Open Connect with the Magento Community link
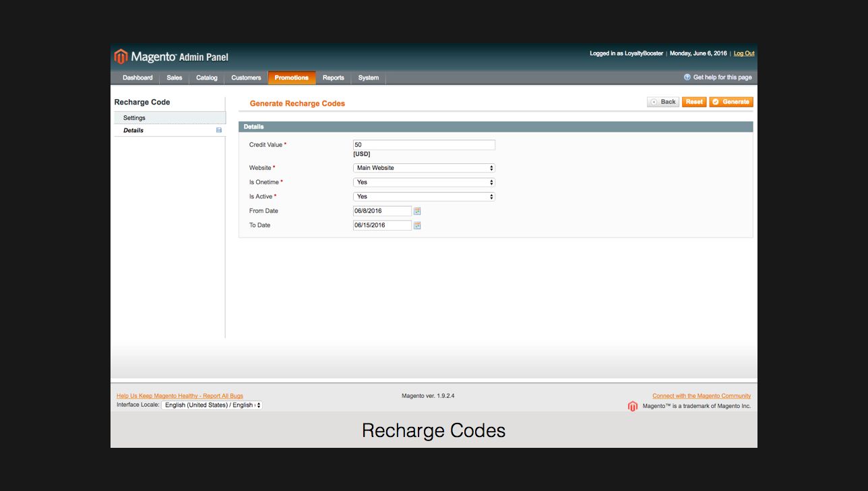868x491 pixels. 701,396
